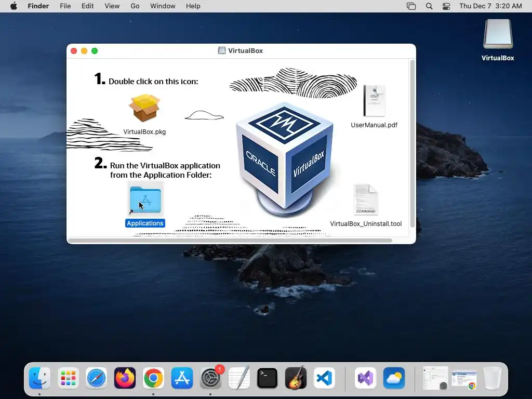Open Control Center in the menu bar

(x=446, y=6)
